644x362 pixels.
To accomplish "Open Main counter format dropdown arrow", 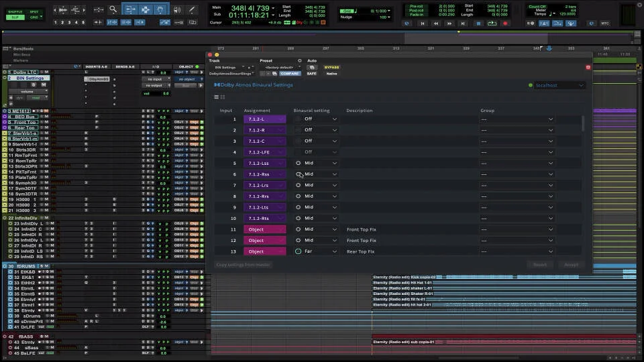I will pos(273,8).
